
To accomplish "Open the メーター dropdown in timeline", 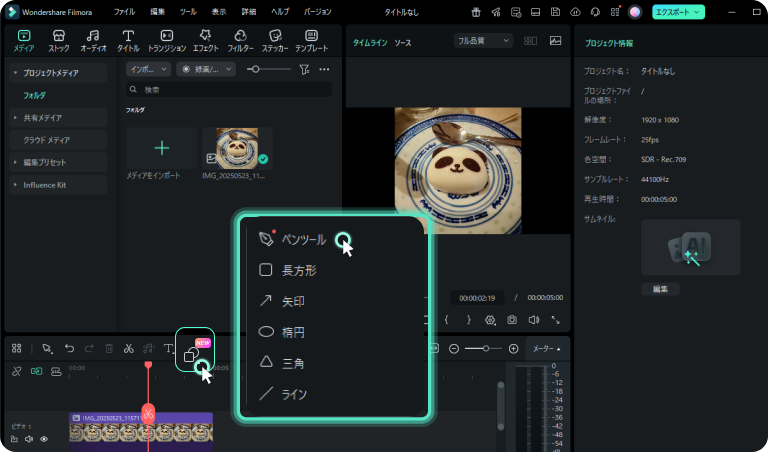I will pos(545,349).
